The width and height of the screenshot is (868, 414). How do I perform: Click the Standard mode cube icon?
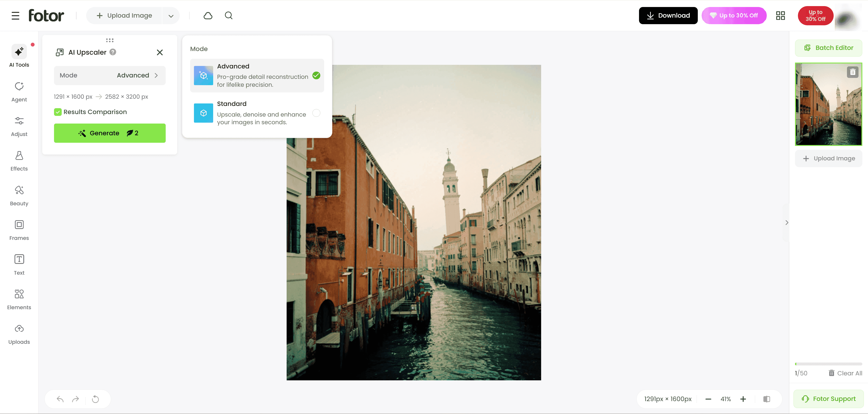click(x=203, y=113)
